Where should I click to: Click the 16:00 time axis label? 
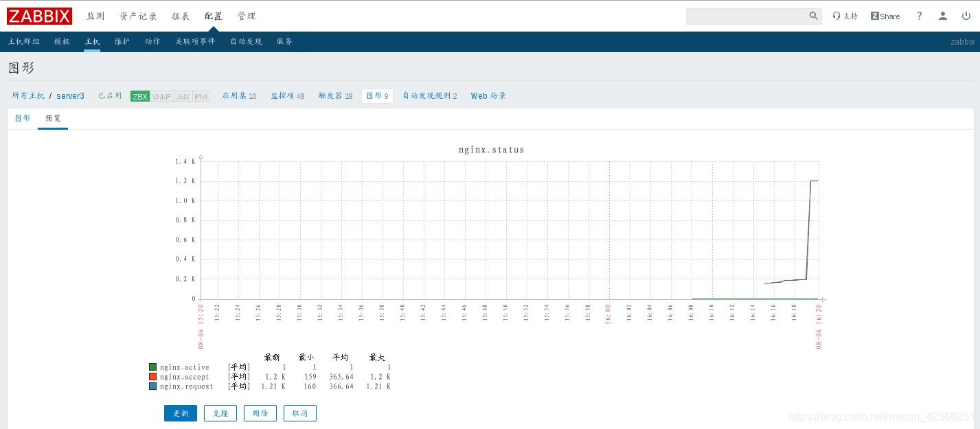coord(608,314)
